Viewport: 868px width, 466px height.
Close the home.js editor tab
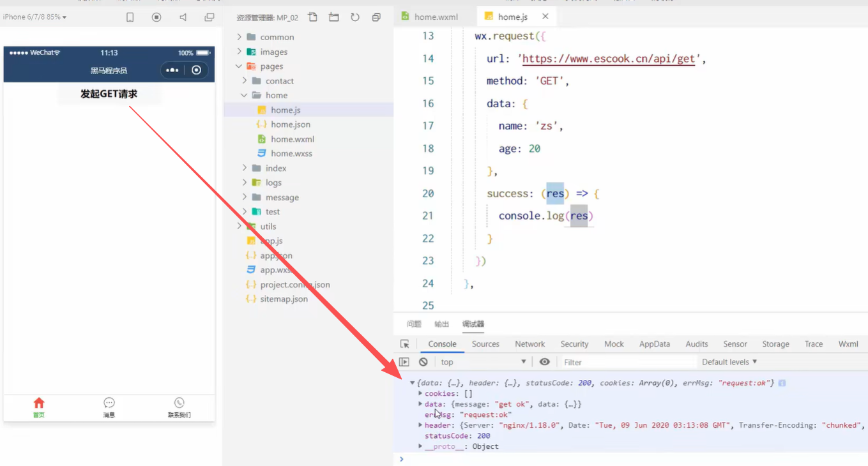pos(545,17)
